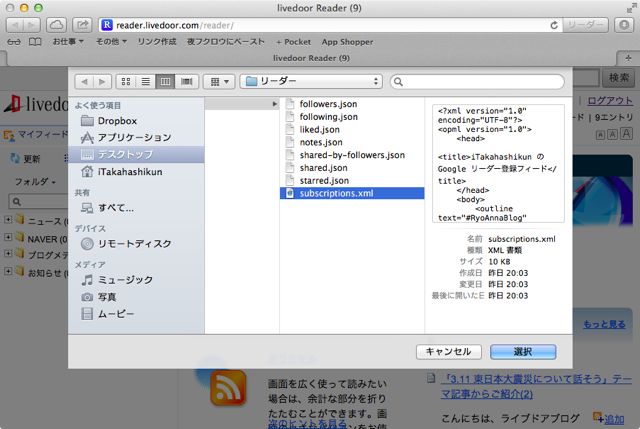Click もっと見る link on the page
The image size is (640, 429).
(x=604, y=325)
